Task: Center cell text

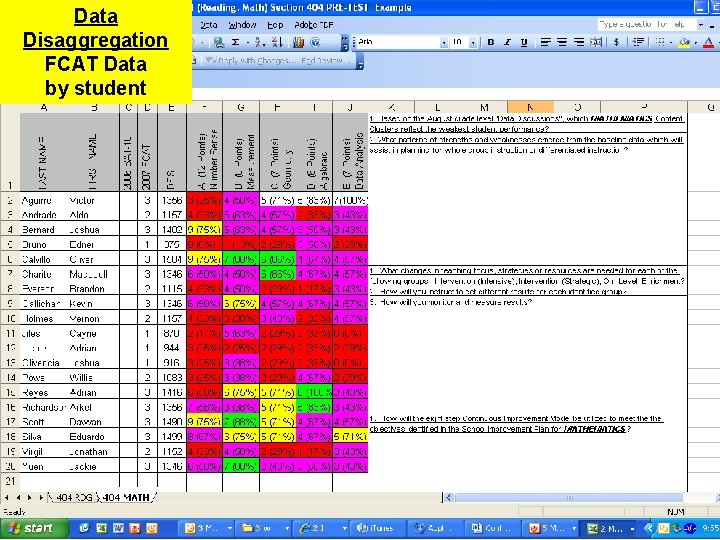Action: click(562, 42)
